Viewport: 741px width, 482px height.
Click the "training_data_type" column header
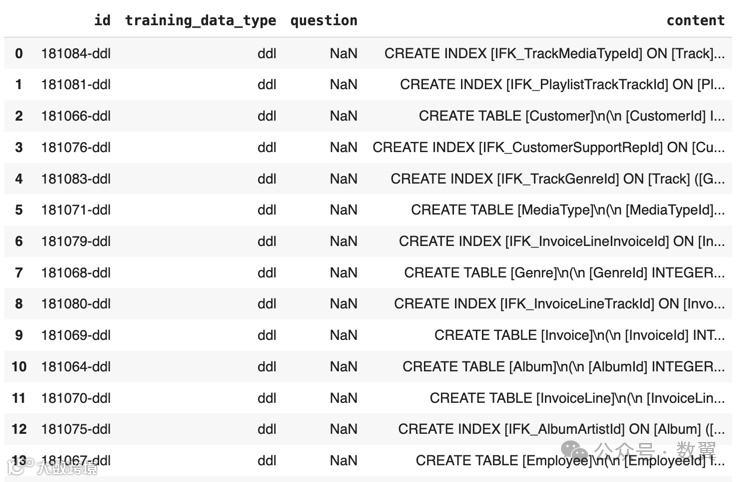(x=200, y=20)
